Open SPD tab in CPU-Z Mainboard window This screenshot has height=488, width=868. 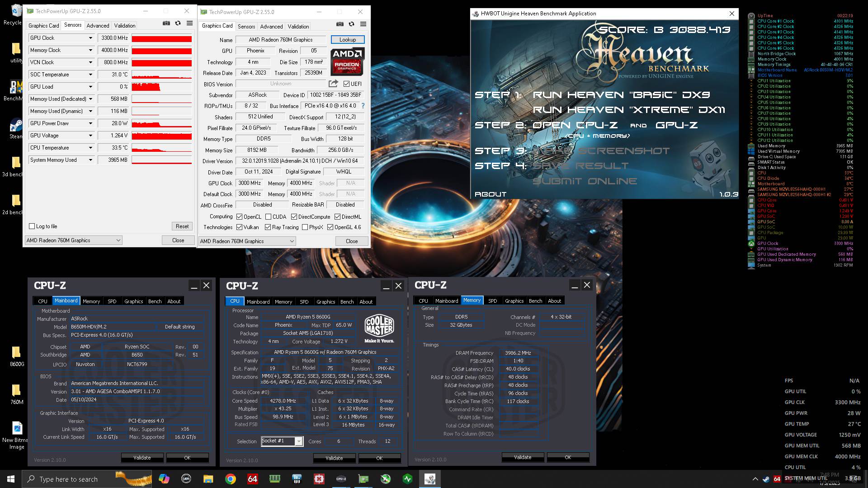(x=112, y=301)
